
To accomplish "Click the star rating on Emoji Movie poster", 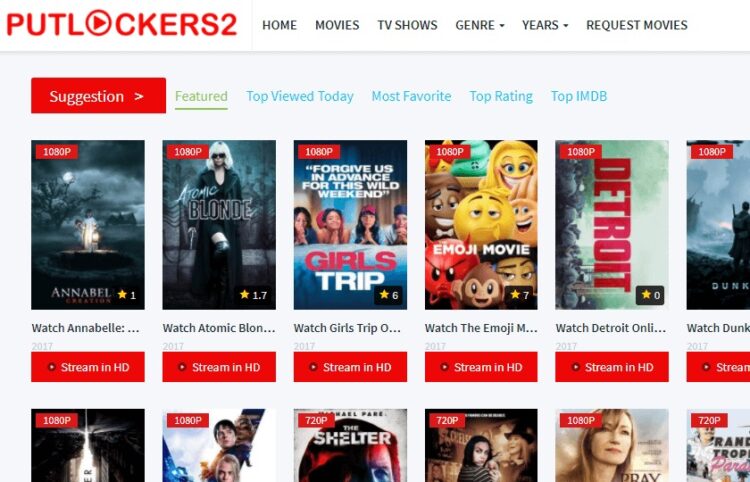I will tap(520, 295).
